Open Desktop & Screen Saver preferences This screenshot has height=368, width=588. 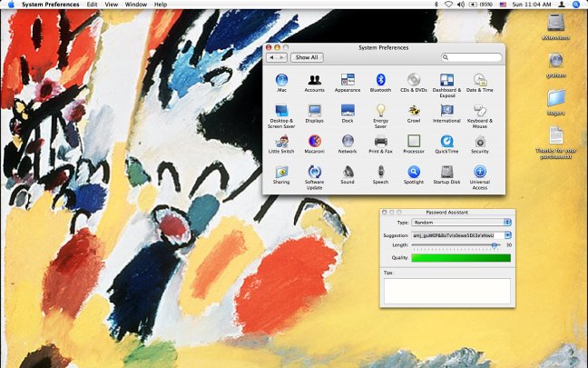[x=281, y=116]
